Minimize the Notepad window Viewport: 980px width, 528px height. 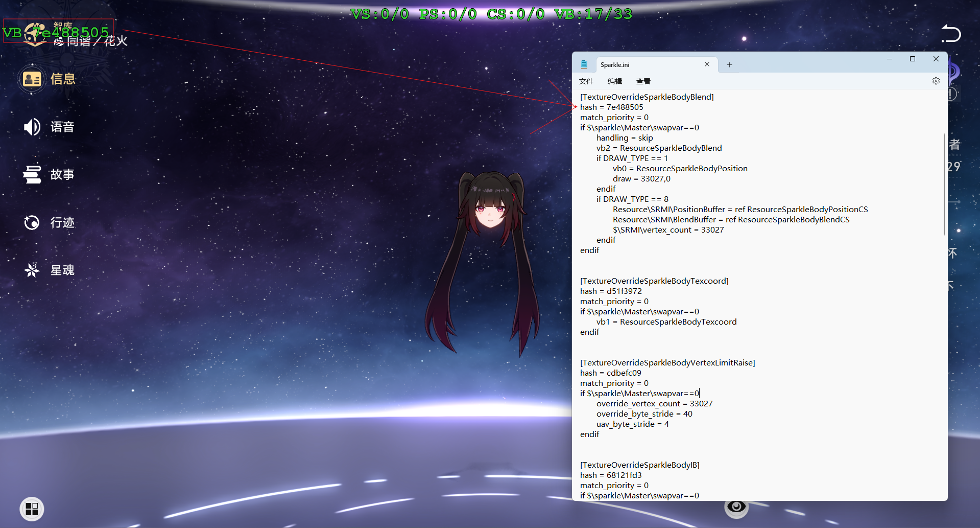pos(890,59)
